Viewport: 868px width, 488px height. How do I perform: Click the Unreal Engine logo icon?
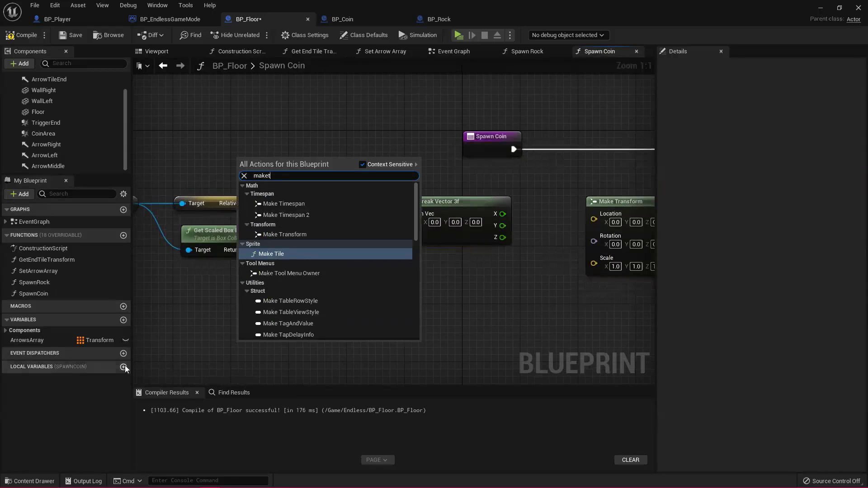pyautogui.click(x=12, y=12)
